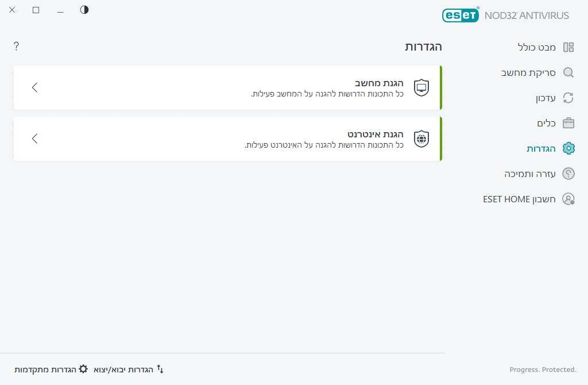Image resolution: width=588 pixels, height=385 pixels.
Task: Toggle the dark mode contrast icon
Action: coord(84,10)
